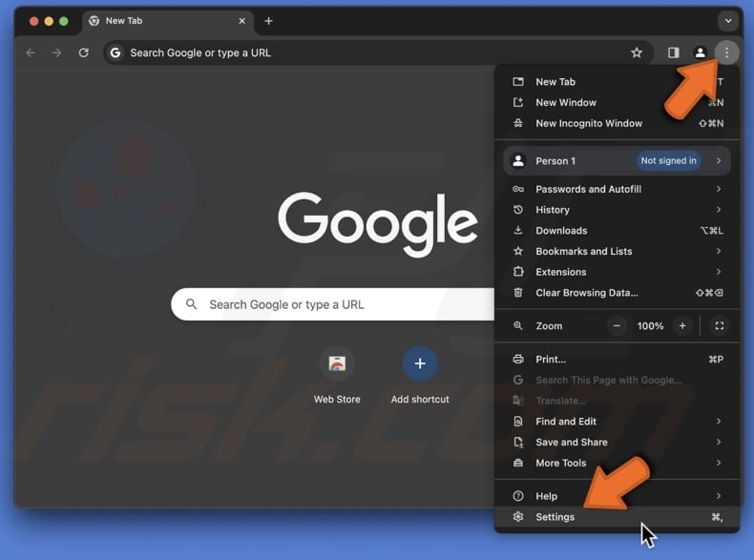Screen dimensions: 754x560
Task: Click the Add shortcut button
Action: point(420,376)
